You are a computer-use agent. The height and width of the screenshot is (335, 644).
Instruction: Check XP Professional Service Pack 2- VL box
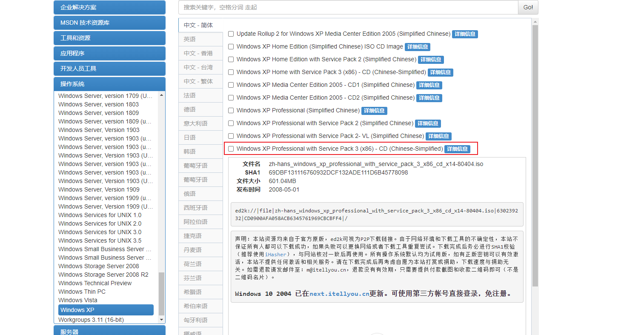[x=231, y=136]
